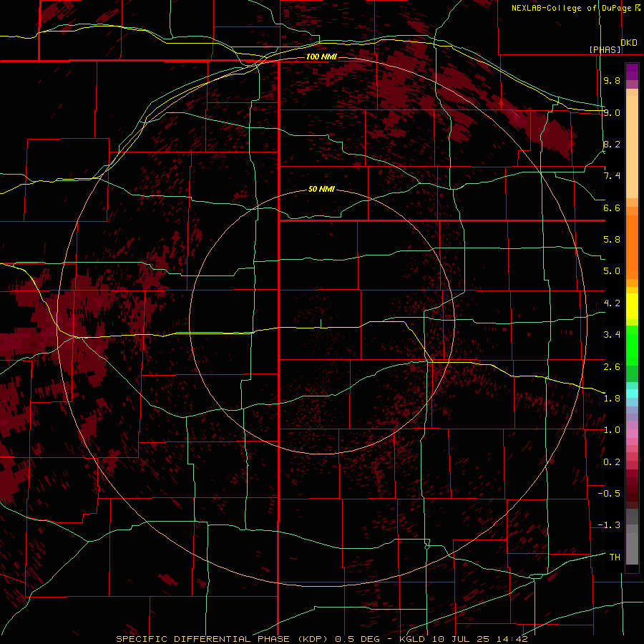Click the 5.0 scale label
The height and width of the screenshot is (644, 644).
point(612,271)
